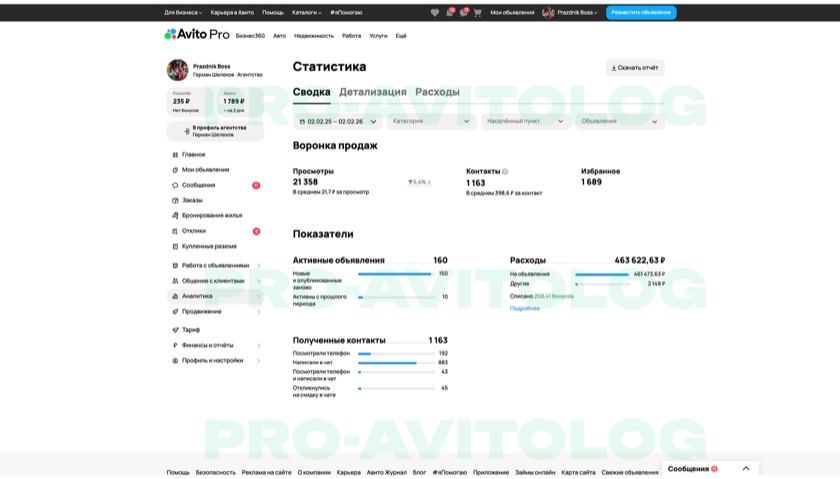Image resolution: width=840 pixels, height=479 pixels.
Task: Open Реклама на сайте footer link
Action: pyautogui.click(x=266, y=473)
